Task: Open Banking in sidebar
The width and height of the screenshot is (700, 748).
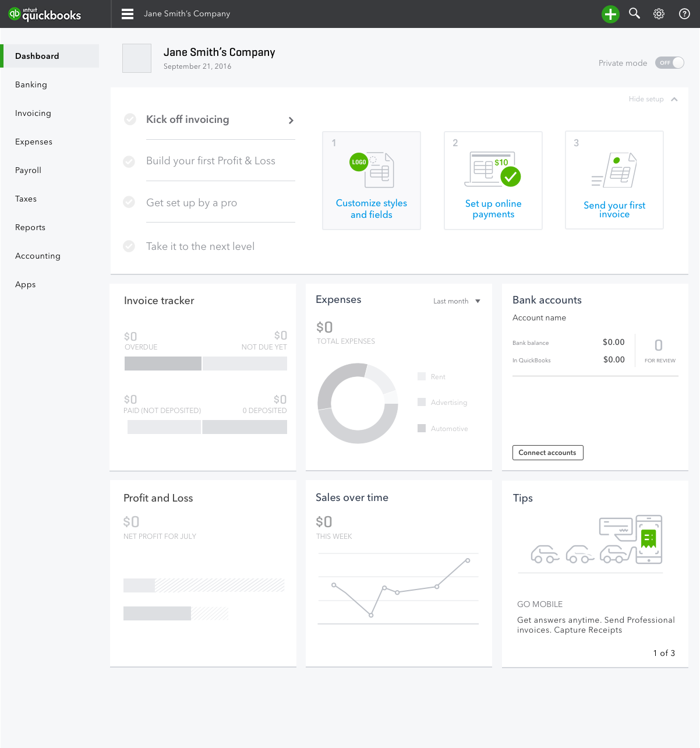Action: [x=31, y=84]
